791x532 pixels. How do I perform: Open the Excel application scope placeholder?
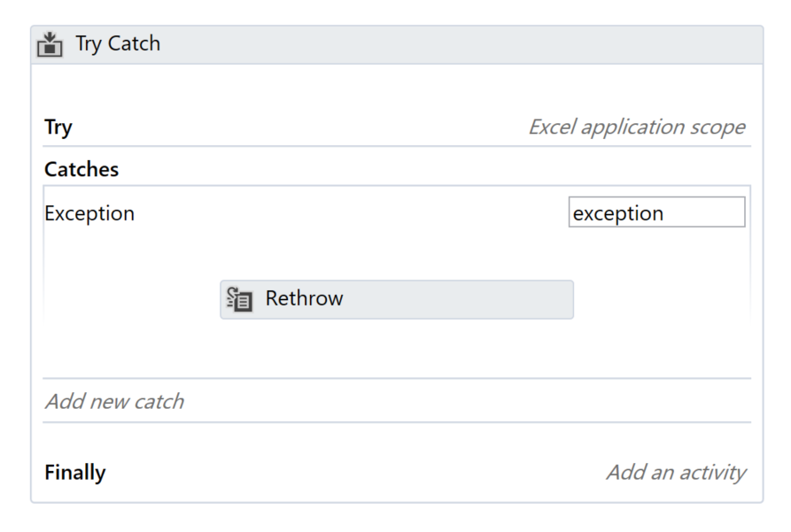tap(637, 127)
